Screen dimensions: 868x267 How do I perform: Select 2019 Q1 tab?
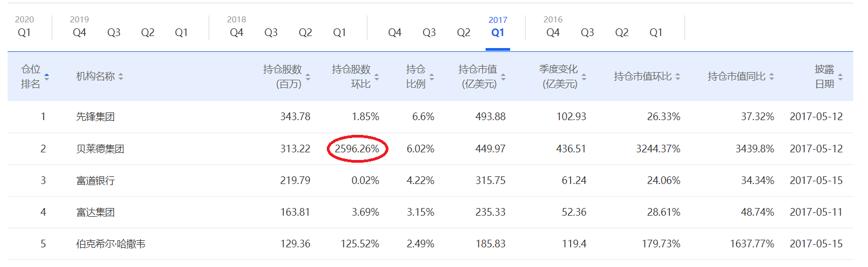pyautogui.click(x=181, y=33)
